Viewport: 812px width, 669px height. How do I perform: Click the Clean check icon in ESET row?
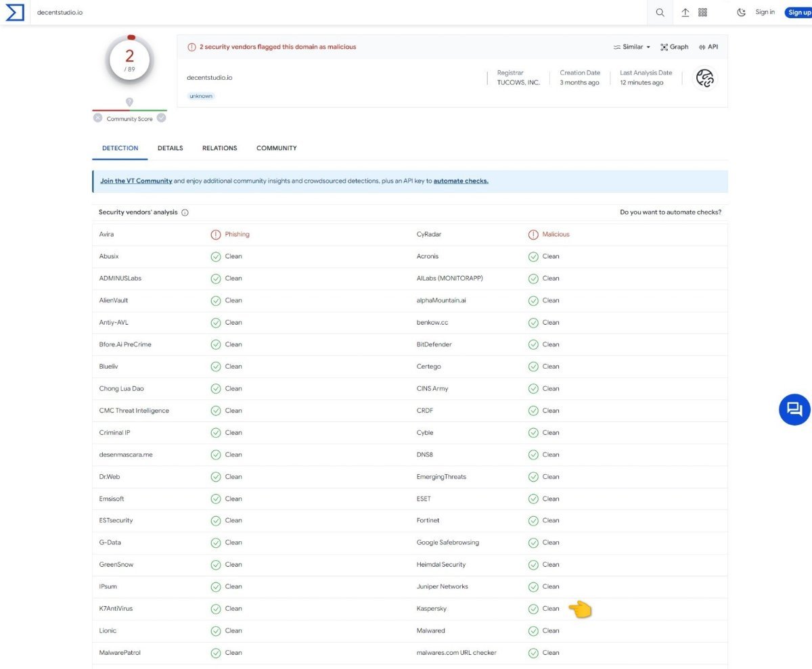(x=533, y=499)
